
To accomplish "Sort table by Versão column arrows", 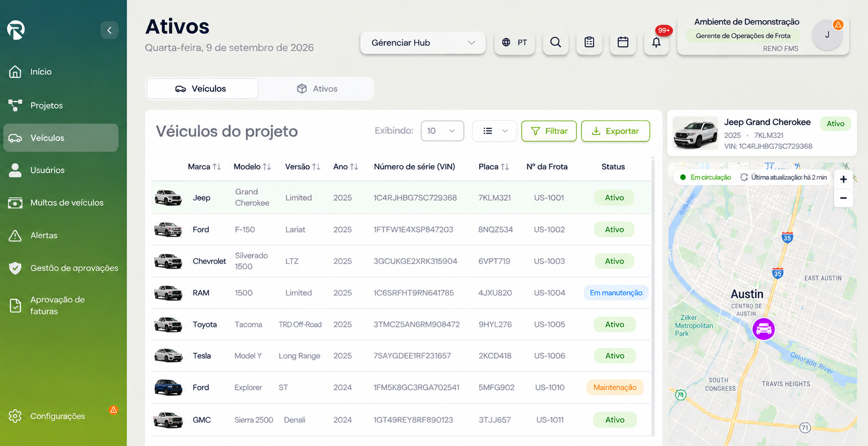I will [316, 167].
